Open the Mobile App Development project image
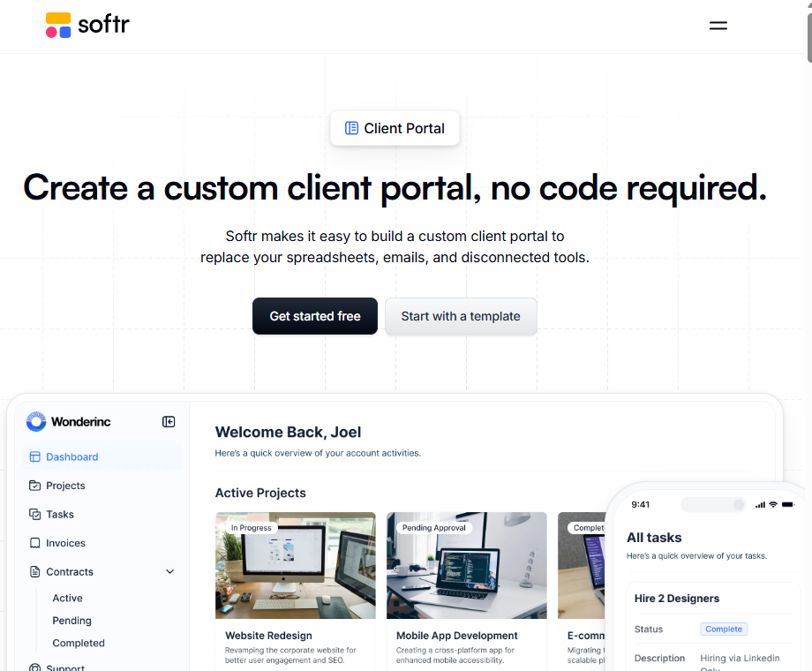Viewport: 812px width, 671px height. point(466,565)
